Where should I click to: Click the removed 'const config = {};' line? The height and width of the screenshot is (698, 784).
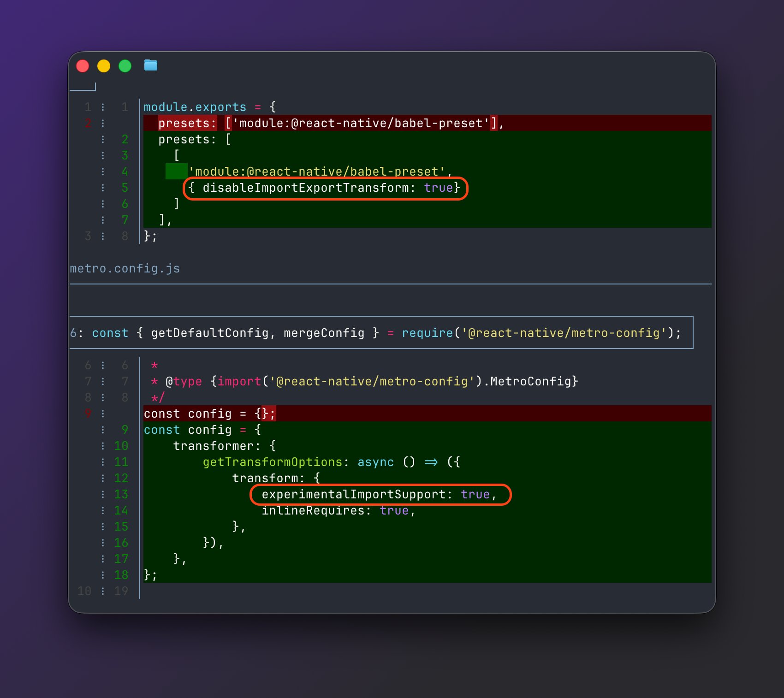(427, 414)
